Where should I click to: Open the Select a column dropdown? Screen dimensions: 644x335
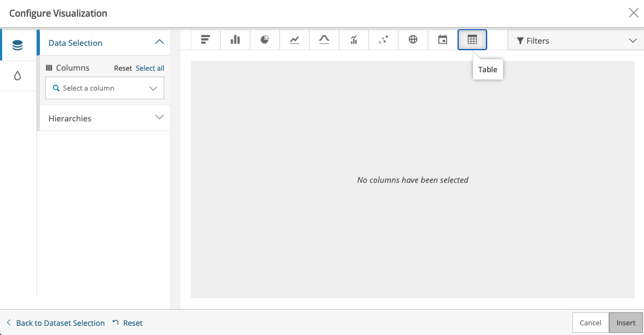click(105, 88)
